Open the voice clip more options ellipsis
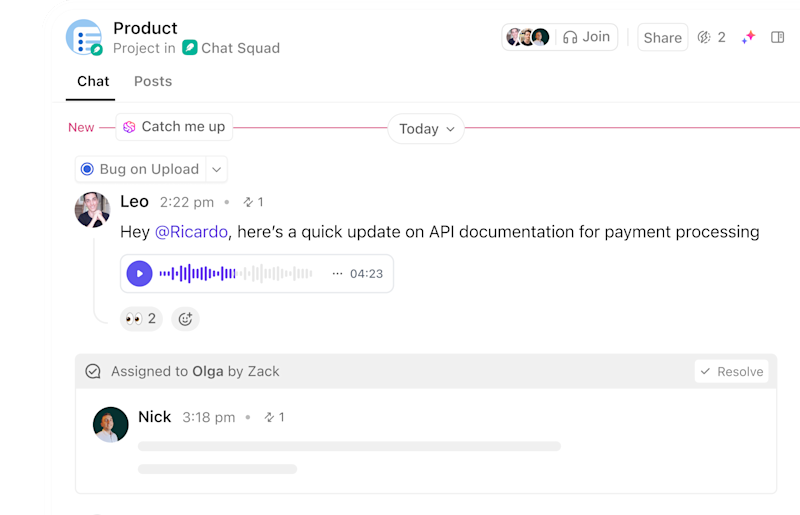The image size is (800, 515). (337, 274)
